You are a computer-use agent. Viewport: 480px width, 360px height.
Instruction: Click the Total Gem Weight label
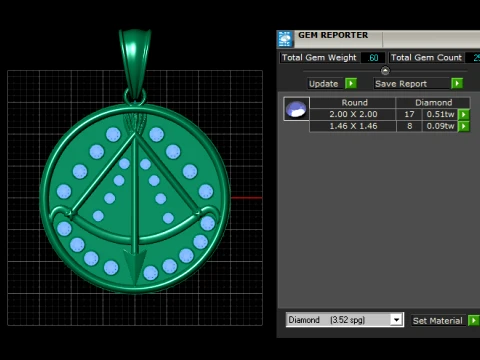tap(319, 58)
